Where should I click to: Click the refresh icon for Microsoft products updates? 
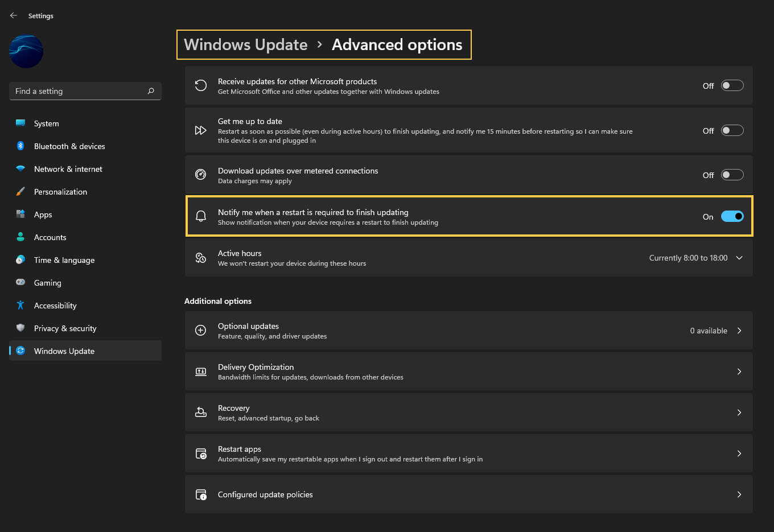tap(201, 85)
